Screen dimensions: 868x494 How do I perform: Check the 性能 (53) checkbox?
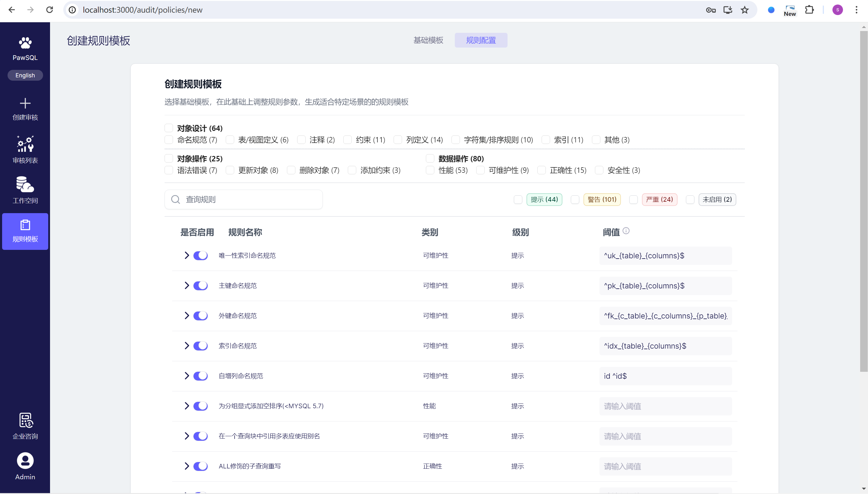click(x=430, y=170)
